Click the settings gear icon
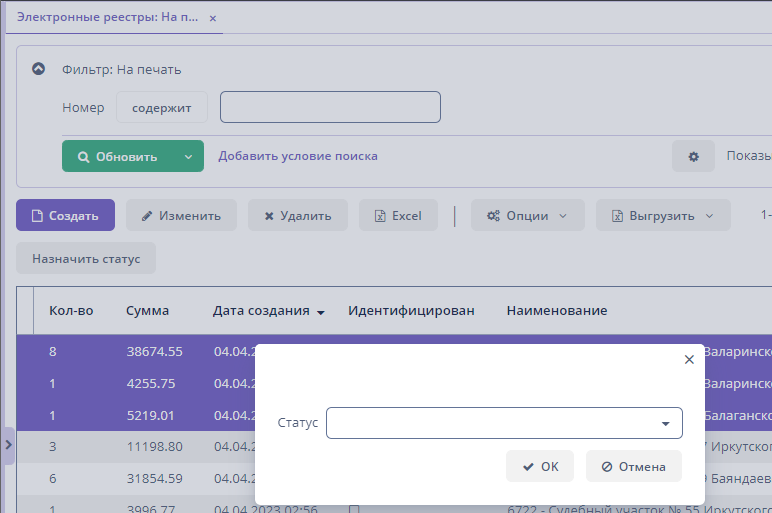The height and width of the screenshot is (513, 772). (693, 156)
